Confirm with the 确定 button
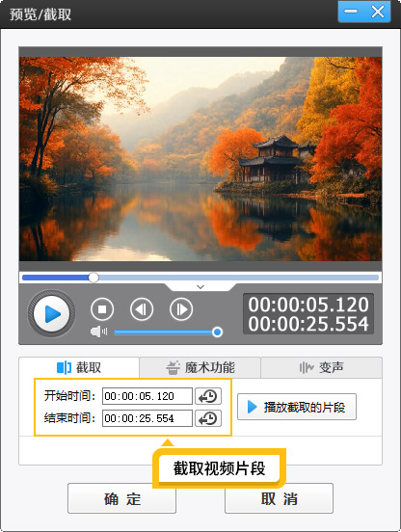401x532 pixels. click(x=121, y=498)
